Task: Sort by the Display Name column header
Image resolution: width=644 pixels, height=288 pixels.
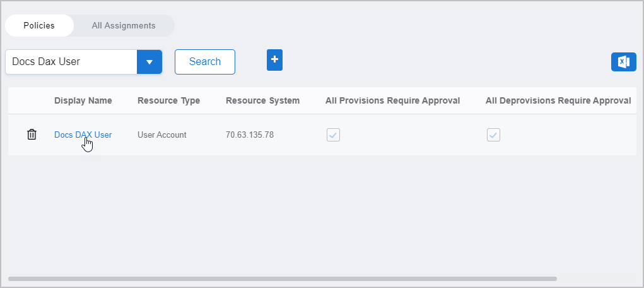Action: click(x=83, y=100)
